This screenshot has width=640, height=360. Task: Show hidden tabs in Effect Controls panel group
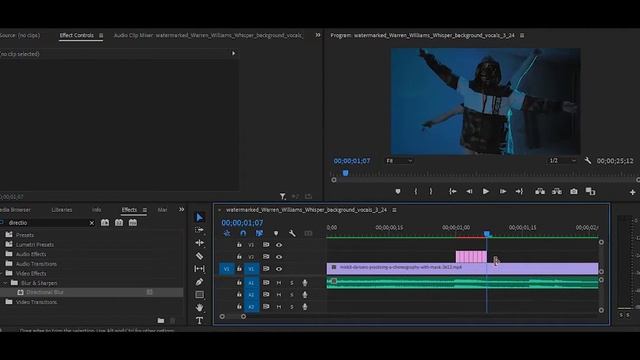[x=318, y=35]
